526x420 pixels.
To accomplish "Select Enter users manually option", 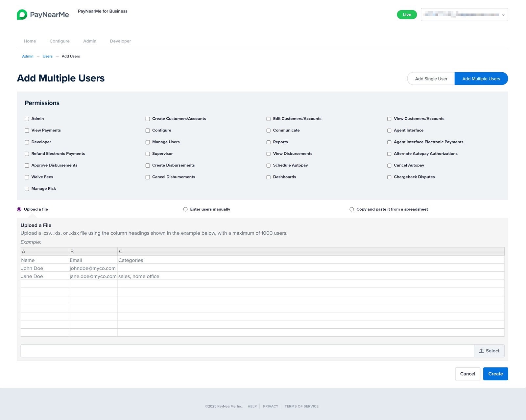I will 185,209.
